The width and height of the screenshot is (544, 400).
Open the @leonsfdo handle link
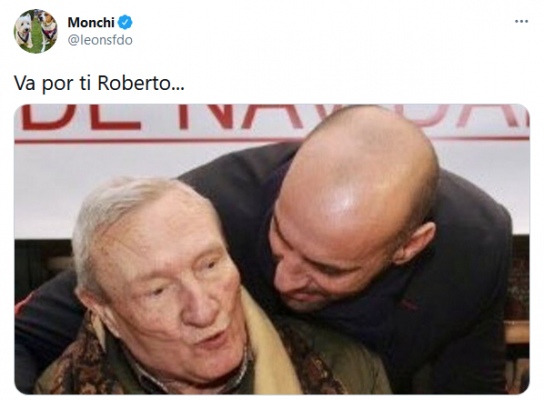pyautogui.click(x=100, y=40)
